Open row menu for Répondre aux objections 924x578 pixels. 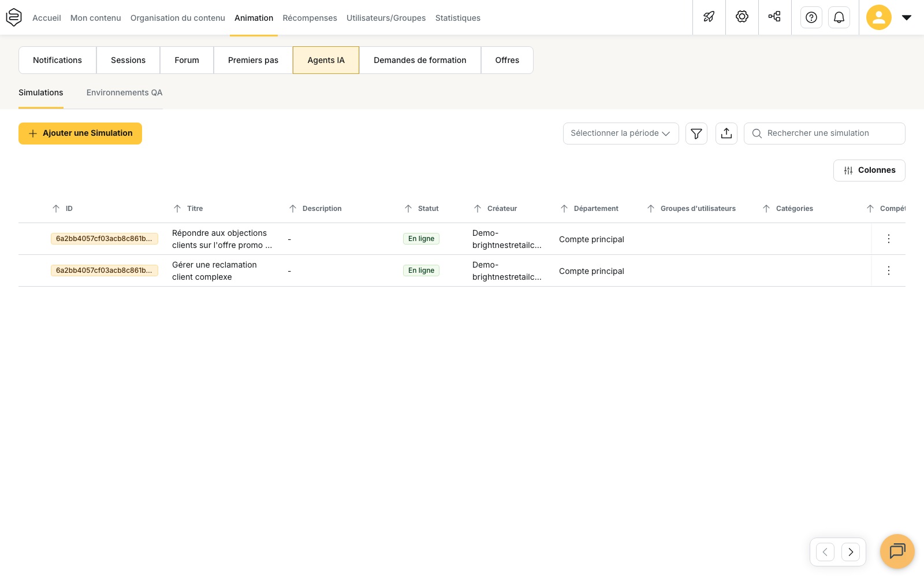click(889, 239)
